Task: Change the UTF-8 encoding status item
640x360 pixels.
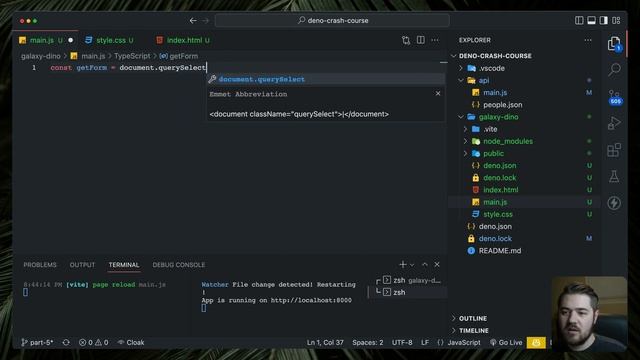Action: coord(402,342)
